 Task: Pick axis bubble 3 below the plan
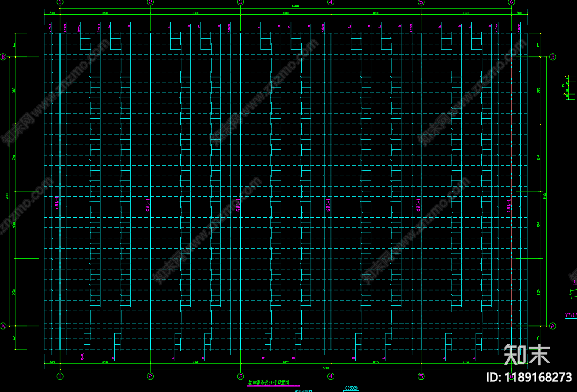[240, 376]
